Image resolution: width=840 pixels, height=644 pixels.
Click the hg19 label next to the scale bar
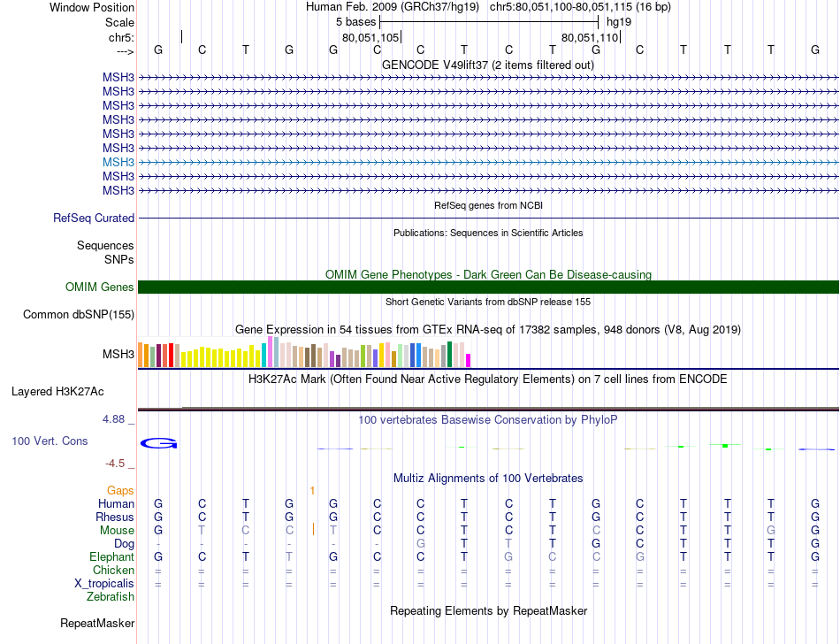[x=619, y=22]
